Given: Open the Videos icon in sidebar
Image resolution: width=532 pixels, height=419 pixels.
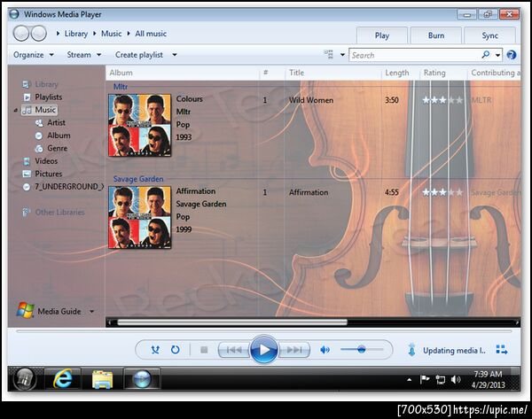Looking at the screenshot, I should pyautogui.click(x=27, y=161).
